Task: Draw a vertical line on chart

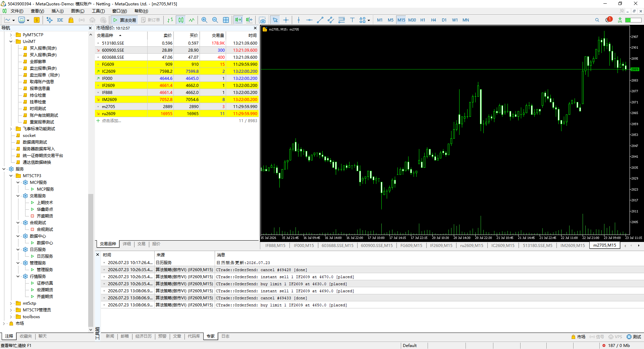Action: pyautogui.click(x=299, y=20)
